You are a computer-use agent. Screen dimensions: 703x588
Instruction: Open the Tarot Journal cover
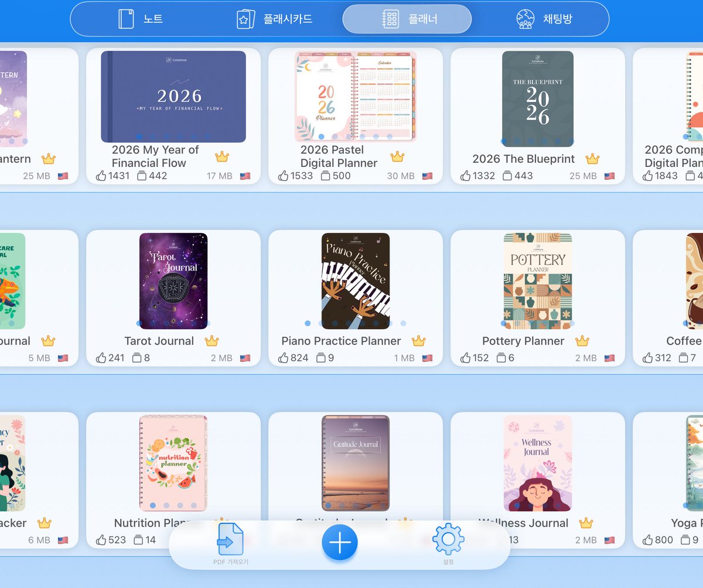pos(173,281)
